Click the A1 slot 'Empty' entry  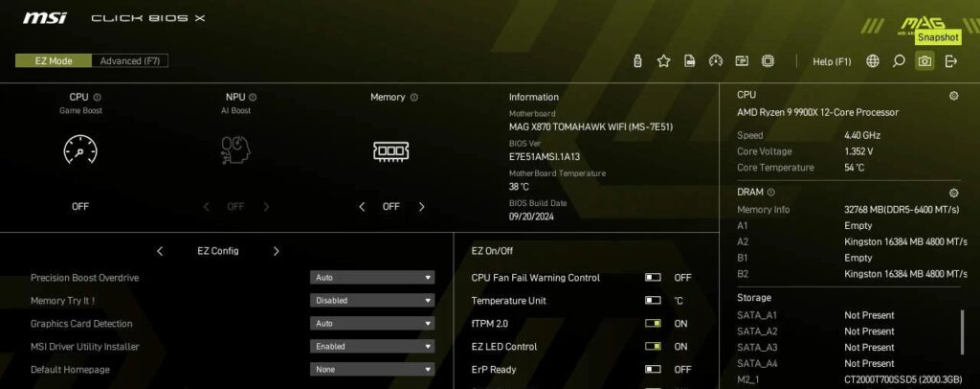[858, 226]
